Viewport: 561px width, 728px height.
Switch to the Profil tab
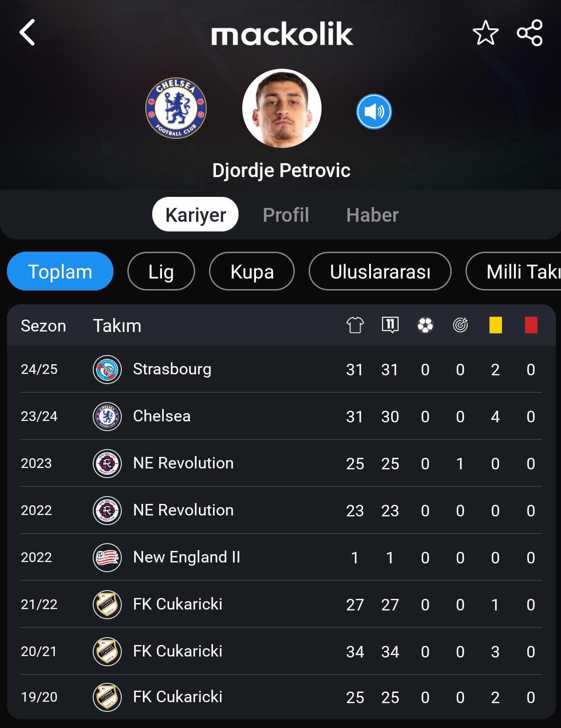[286, 215]
